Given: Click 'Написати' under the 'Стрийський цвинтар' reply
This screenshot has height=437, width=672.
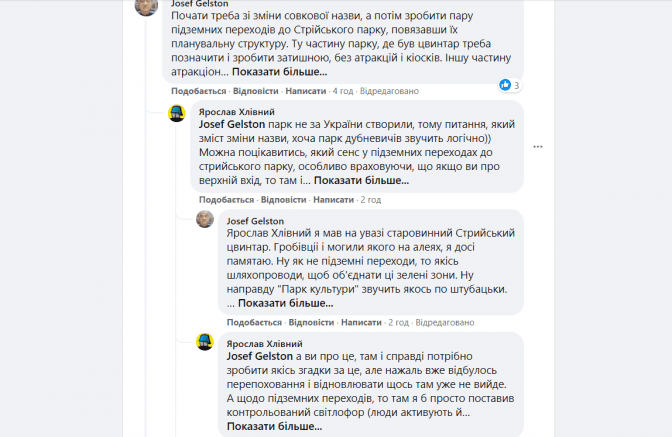Looking at the screenshot, I should click(x=361, y=322).
